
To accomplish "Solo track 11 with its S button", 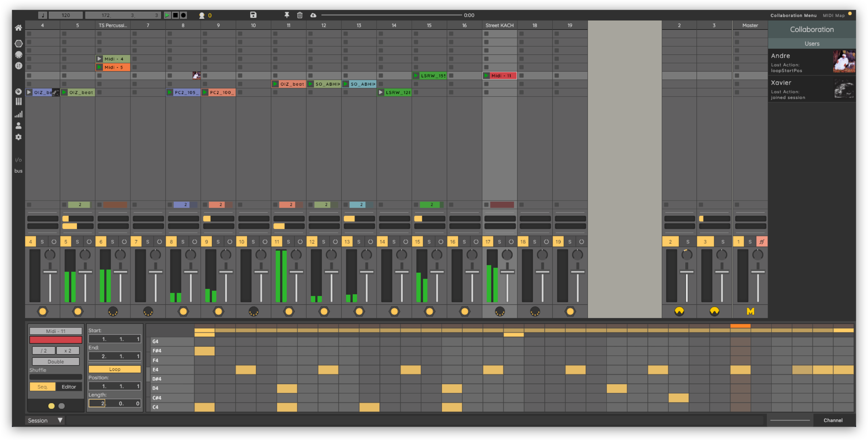I will point(288,242).
